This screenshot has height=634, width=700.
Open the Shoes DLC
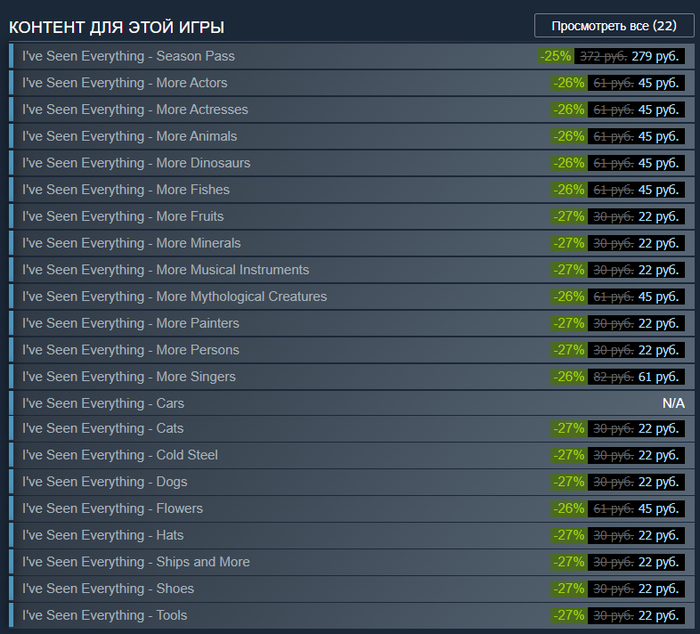pos(351,589)
